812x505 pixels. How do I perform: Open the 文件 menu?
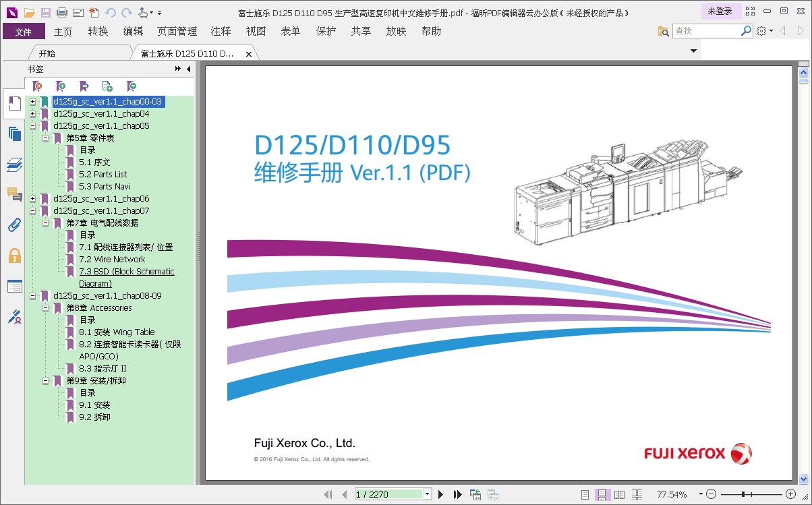pyautogui.click(x=24, y=31)
